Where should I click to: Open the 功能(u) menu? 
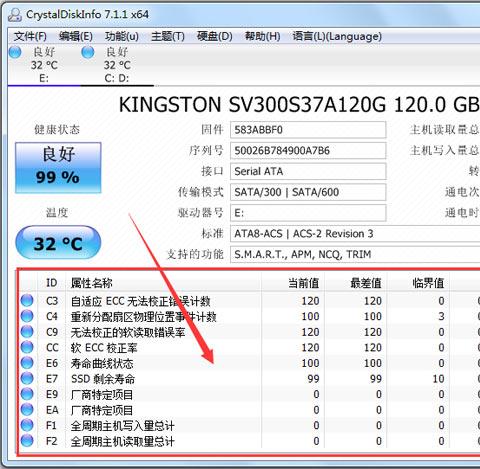(122, 36)
